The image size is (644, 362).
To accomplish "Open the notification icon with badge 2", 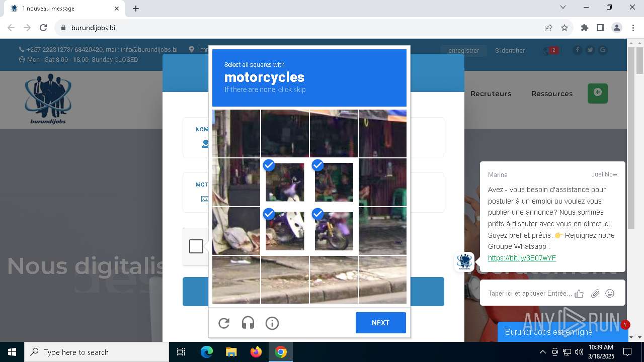I will click(x=550, y=50).
